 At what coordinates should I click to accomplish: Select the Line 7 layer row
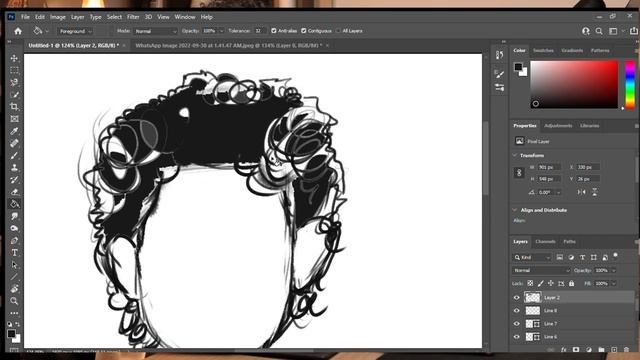click(x=573, y=324)
